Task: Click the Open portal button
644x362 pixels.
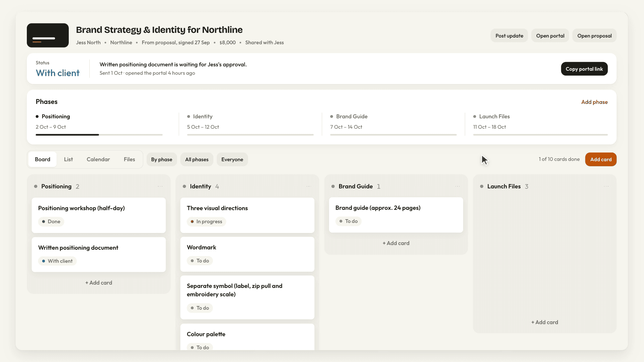Action: click(x=550, y=36)
